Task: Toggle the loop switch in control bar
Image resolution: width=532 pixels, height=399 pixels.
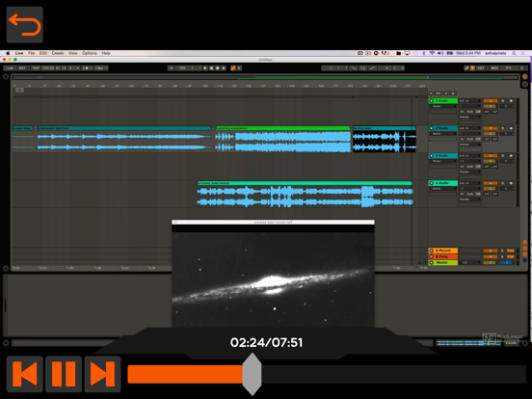Action: pyautogui.click(x=363, y=68)
